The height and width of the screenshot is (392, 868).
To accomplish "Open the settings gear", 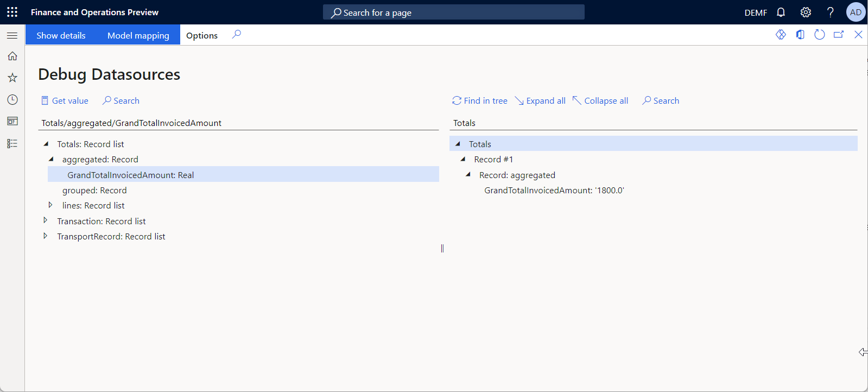I will (806, 12).
